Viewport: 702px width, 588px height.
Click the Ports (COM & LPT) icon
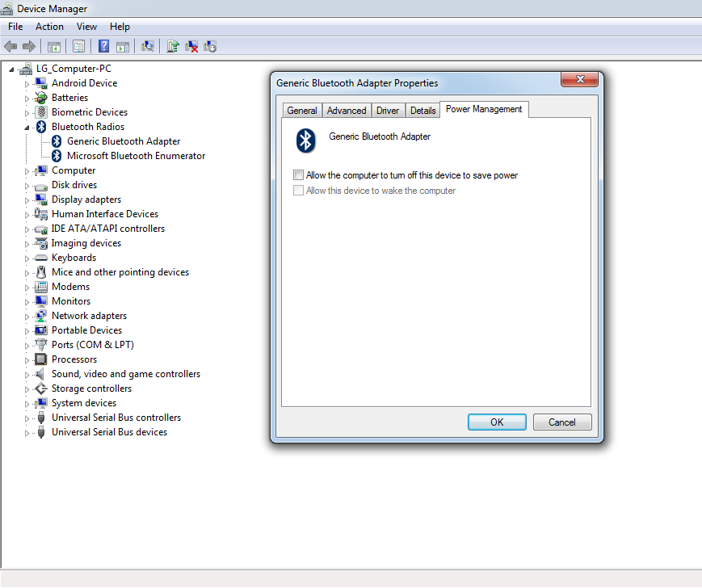(41, 345)
